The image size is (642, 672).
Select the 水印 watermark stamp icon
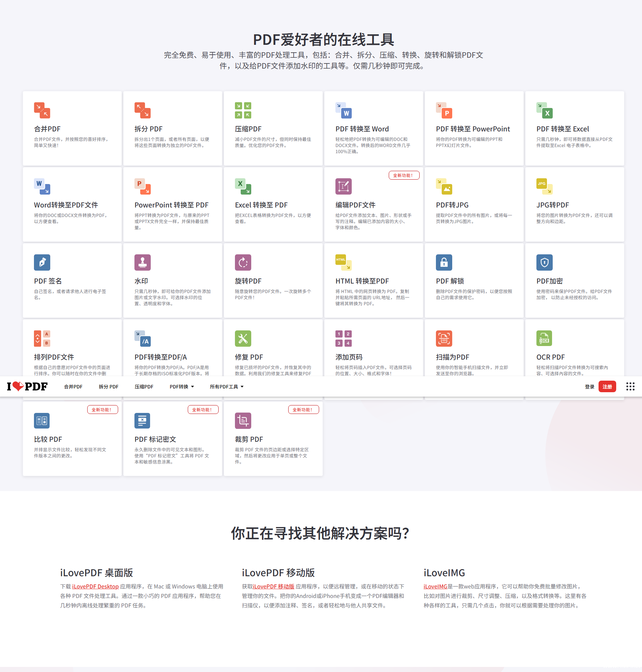pos(142,262)
